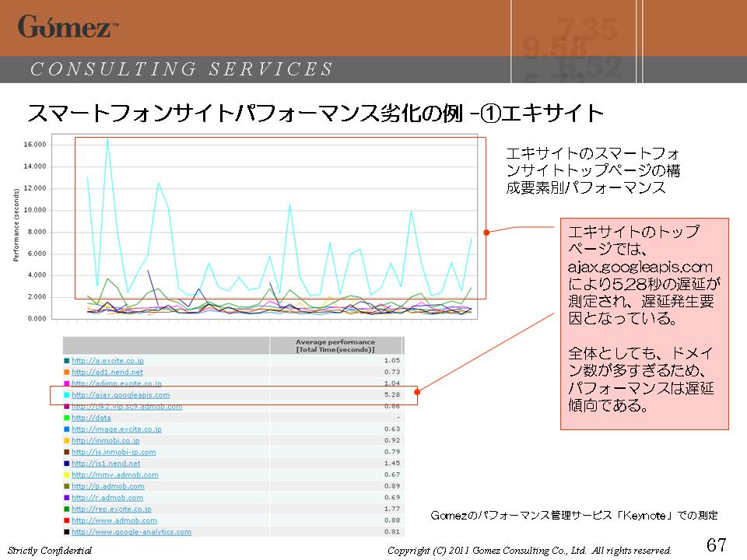Viewport: 747px width, 560px height.
Task: Select the 1.45 value for js1.nend.net
Action: pyautogui.click(x=392, y=464)
